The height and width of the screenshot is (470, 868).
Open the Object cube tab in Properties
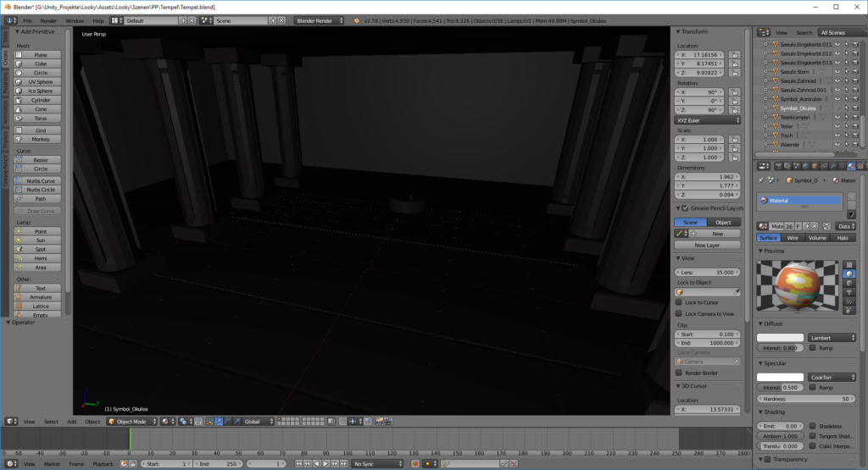coord(815,166)
